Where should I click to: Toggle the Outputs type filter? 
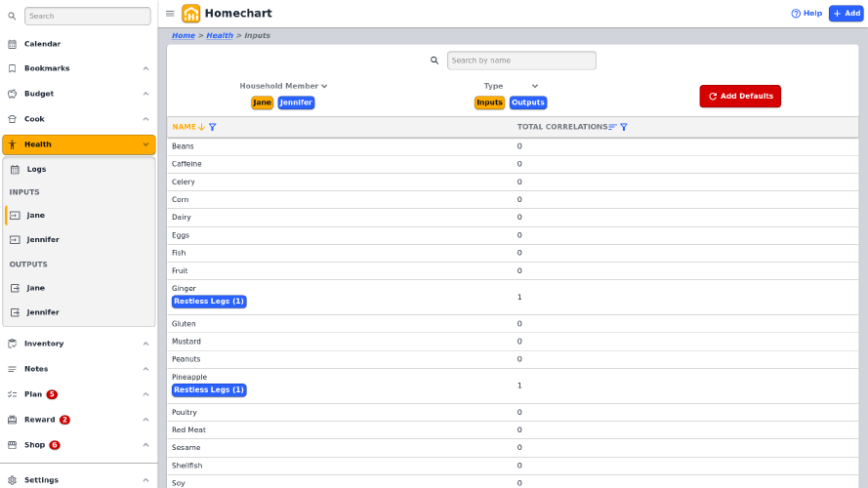[x=527, y=102]
